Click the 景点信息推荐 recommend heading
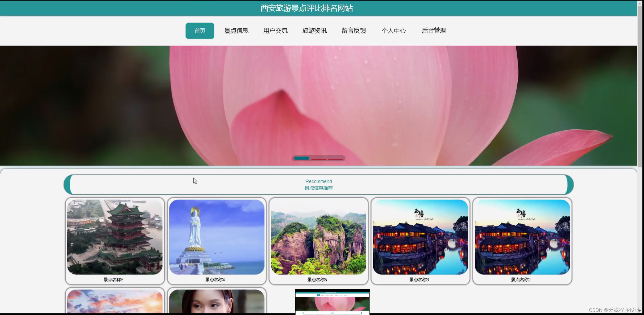Screen dimensions: 644x315 click(318, 188)
